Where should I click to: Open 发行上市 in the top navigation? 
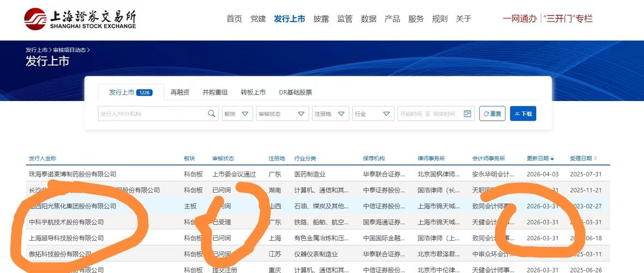pos(290,19)
